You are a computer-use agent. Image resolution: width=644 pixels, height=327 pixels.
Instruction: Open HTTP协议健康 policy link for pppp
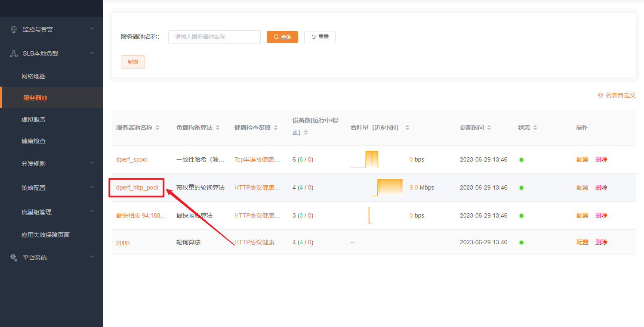tap(257, 242)
